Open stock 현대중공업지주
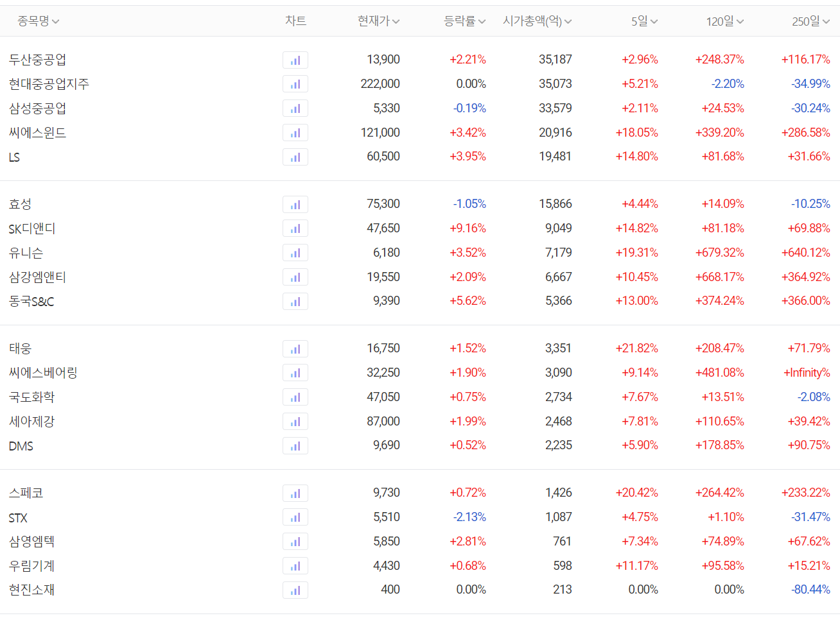Image resolution: width=840 pixels, height=618 pixels. tap(49, 84)
